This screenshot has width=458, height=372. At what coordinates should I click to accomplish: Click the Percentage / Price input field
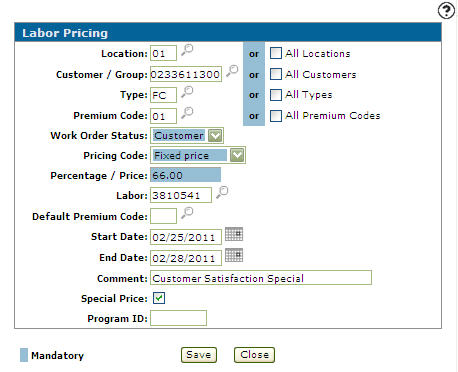185,175
